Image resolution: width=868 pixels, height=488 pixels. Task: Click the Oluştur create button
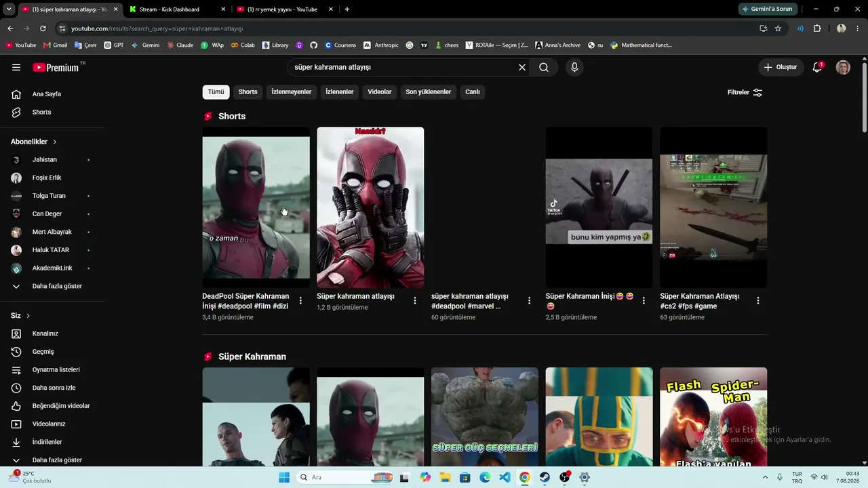click(781, 67)
